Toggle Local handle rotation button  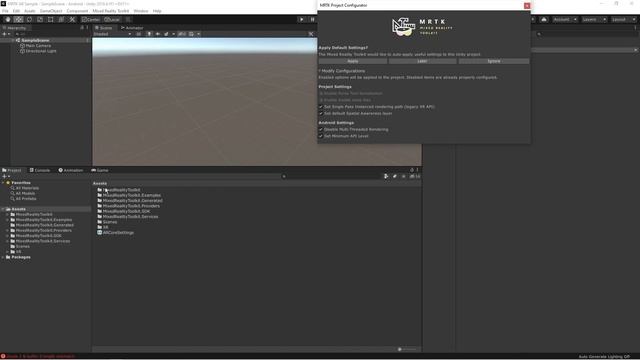[x=112, y=20]
